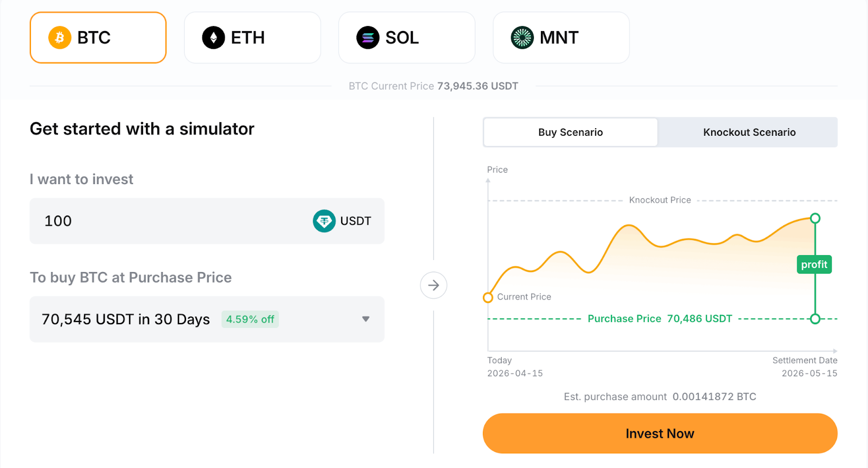Open the purchase price dropdown arrow
The height and width of the screenshot is (468, 868).
coord(366,319)
